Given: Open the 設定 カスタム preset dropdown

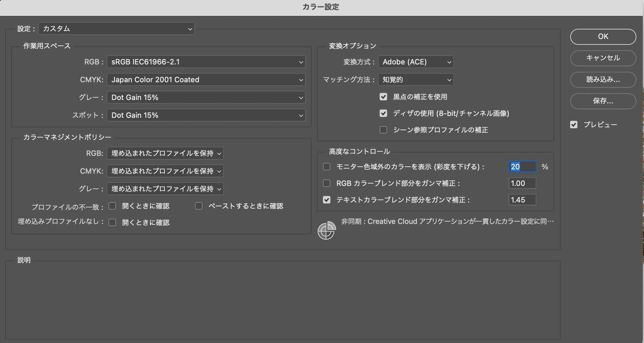Looking at the screenshot, I should point(116,29).
